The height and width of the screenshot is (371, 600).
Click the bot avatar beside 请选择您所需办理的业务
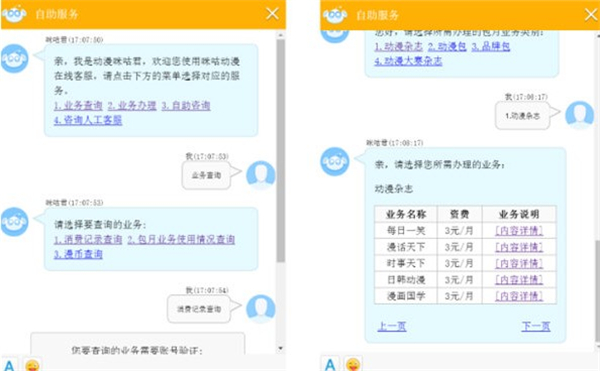[334, 162]
